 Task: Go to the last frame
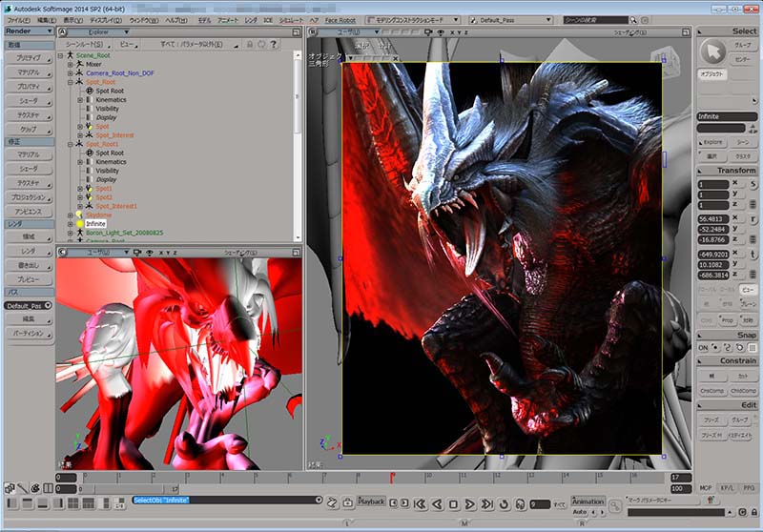(486, 504)
